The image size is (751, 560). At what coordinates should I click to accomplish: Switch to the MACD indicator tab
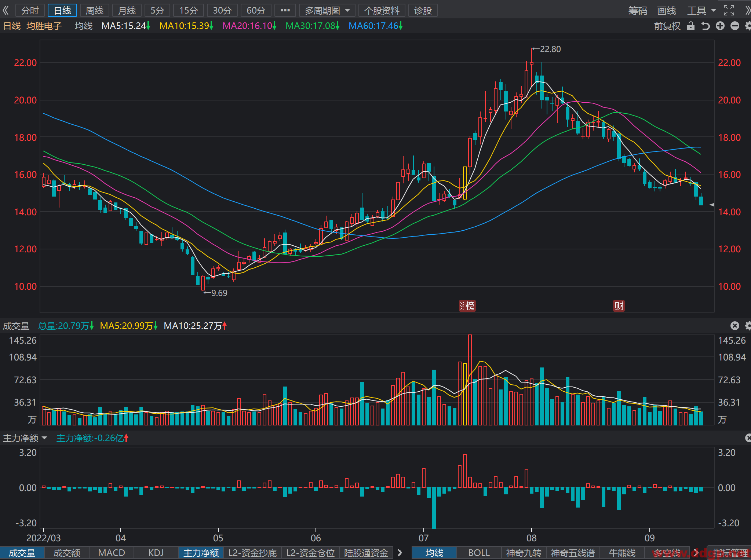pos(112,553)
